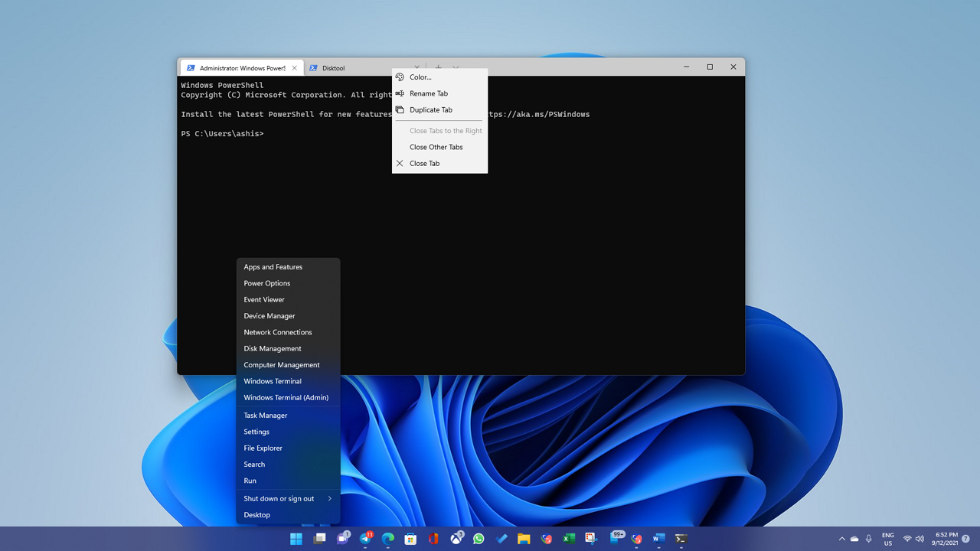Open WhatsApp from the taskbar

click(x=479, y=539)
